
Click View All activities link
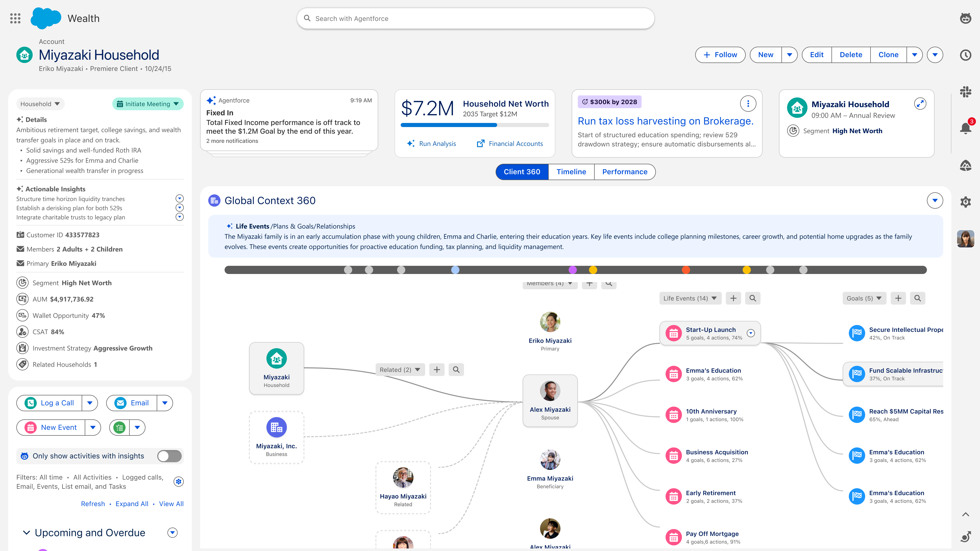click(171, 504)
